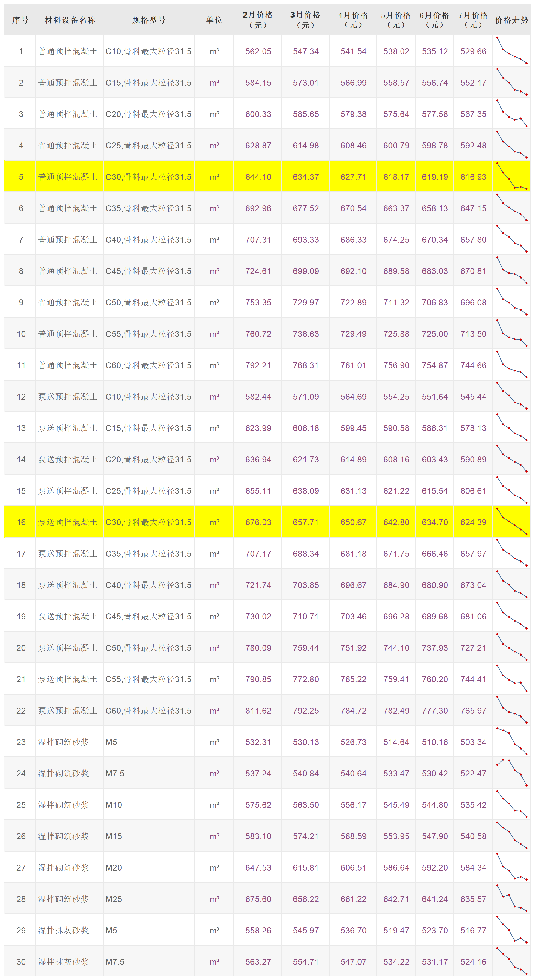This screenshot has height=980, width=535.
Task: Click the 6月价格 column header
Action: click(435, 20)
